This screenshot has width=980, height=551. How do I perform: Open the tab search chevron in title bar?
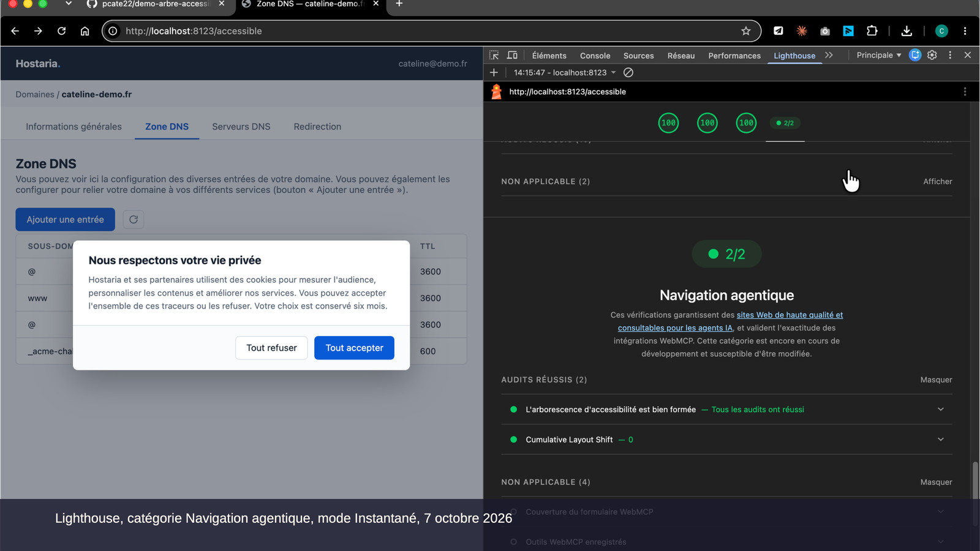[x=69, y=4]
